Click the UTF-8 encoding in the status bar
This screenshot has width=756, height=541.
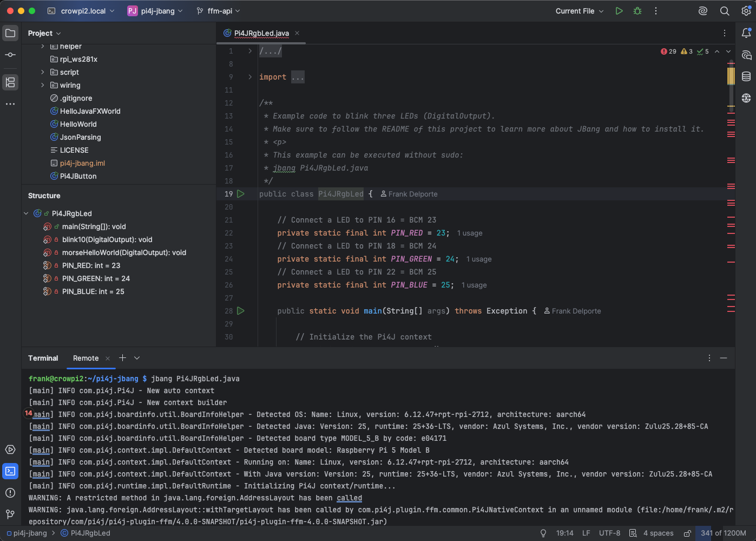click(x=609, y=533)
